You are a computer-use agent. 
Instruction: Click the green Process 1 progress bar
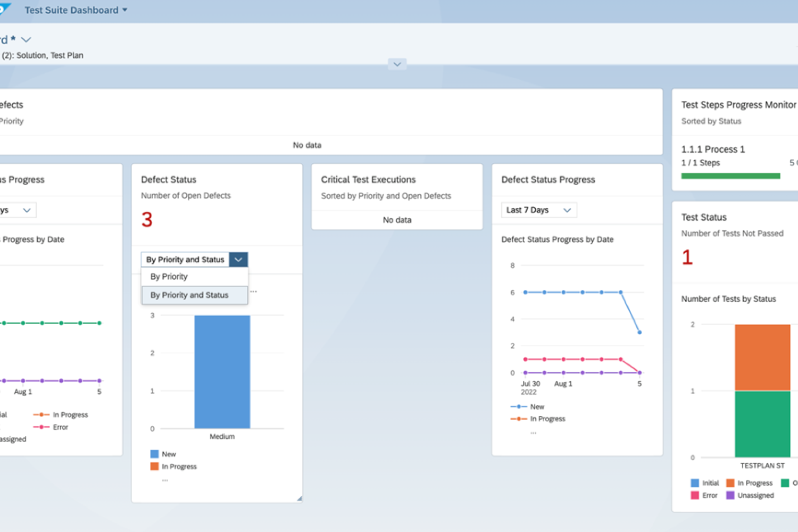tap(730, 176)
